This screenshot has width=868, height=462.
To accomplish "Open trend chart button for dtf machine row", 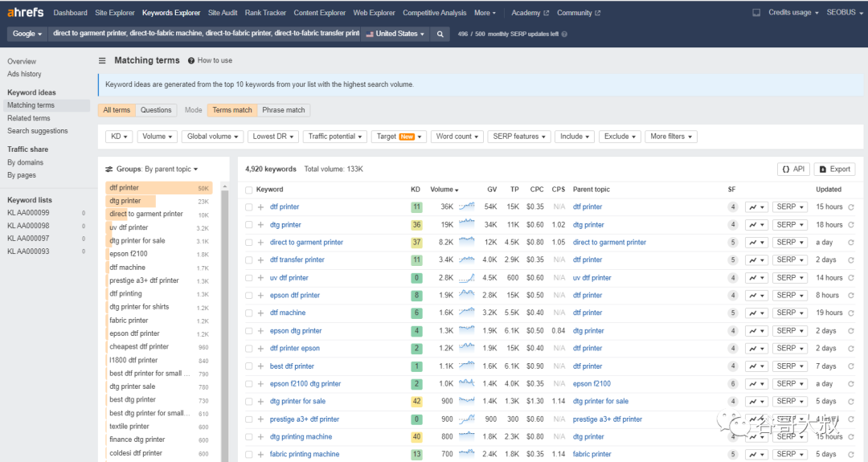I will tap(756, 313).
